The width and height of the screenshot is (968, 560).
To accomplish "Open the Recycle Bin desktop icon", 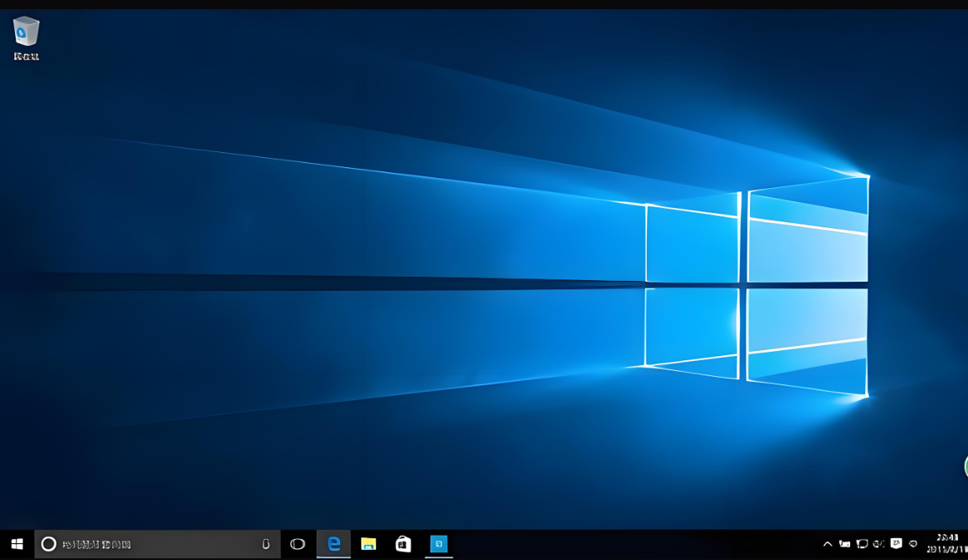I will click(x=26, y=38).
